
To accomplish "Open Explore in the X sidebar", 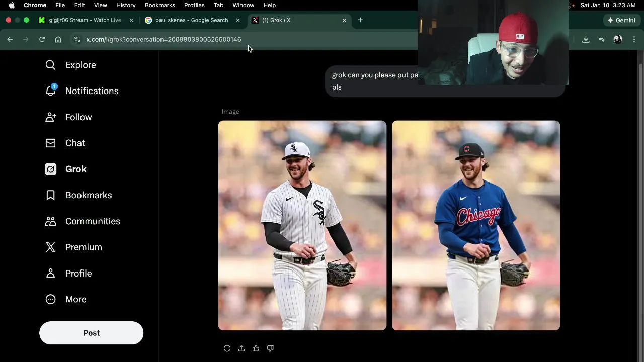I will [x=70, y=65].
